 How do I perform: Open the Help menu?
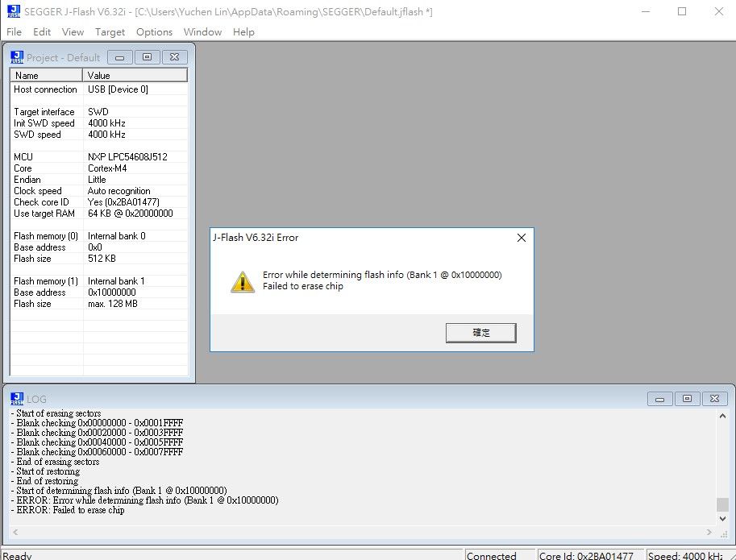[243, 32]
